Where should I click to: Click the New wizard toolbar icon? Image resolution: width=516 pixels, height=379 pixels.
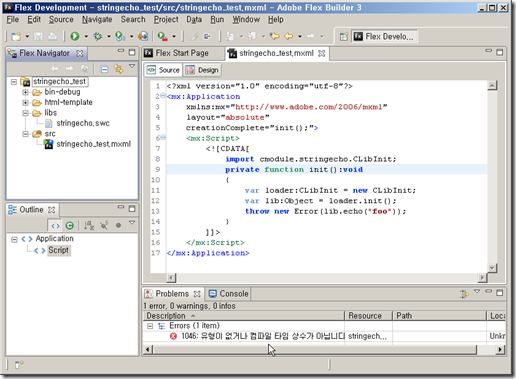[x=16, y=36]
